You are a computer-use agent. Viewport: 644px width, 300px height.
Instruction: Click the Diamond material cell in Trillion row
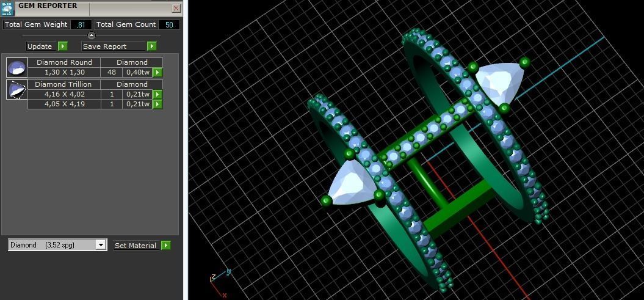click(132, 84)
